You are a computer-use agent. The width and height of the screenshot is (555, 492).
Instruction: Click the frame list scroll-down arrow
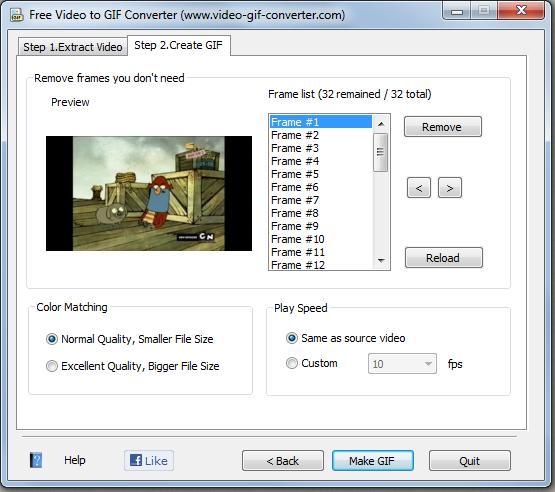tap(381, 261)
